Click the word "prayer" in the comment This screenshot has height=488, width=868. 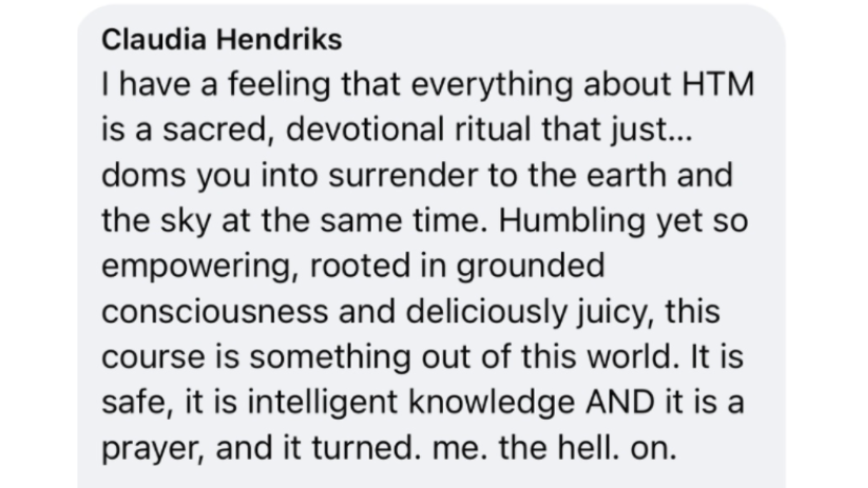tap(153, 449)
